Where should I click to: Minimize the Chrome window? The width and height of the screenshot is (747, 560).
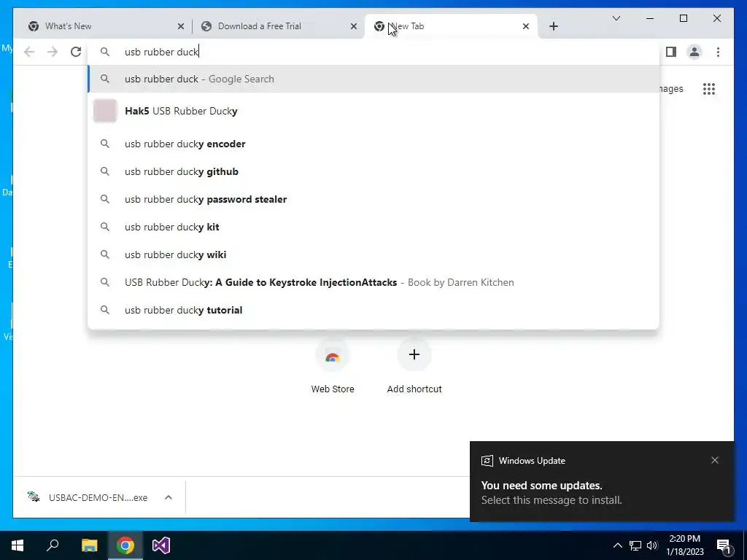point(650,18)
